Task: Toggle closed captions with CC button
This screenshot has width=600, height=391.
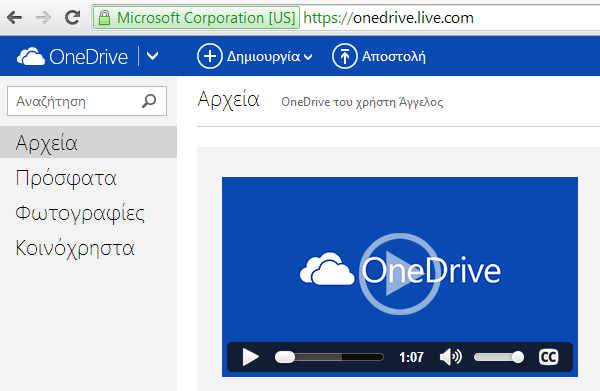Action: click(x=549, y=357)
